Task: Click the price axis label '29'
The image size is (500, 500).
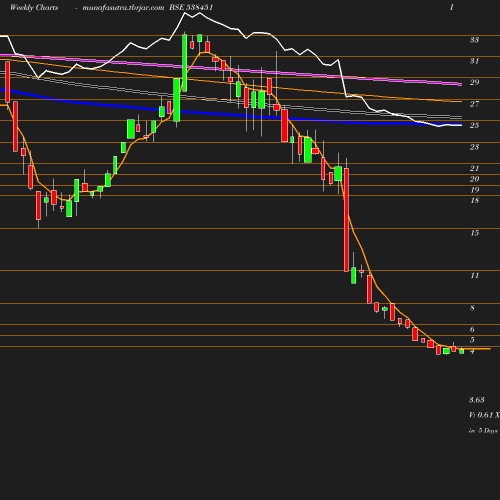Action: pos(474,82)
